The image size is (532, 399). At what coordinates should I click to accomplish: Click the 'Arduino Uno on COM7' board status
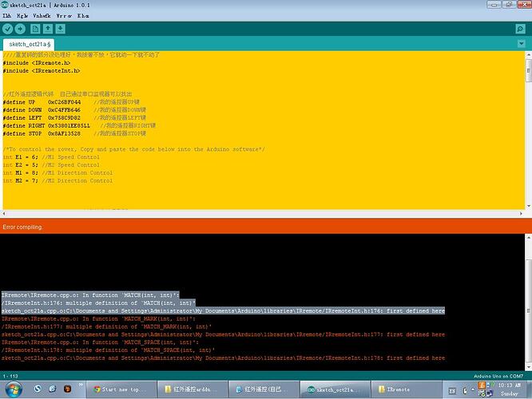click(498, 376)
